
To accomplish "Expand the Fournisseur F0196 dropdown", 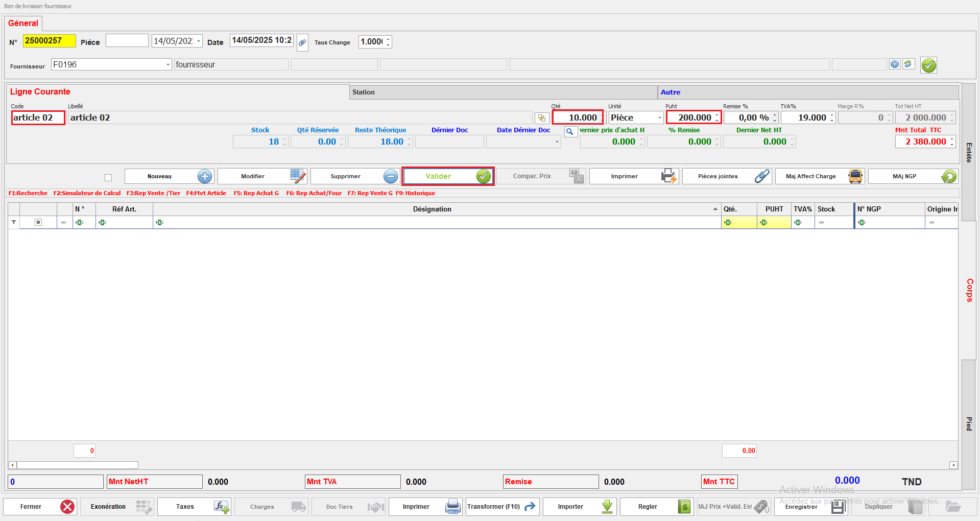I will tap(168, 65).
